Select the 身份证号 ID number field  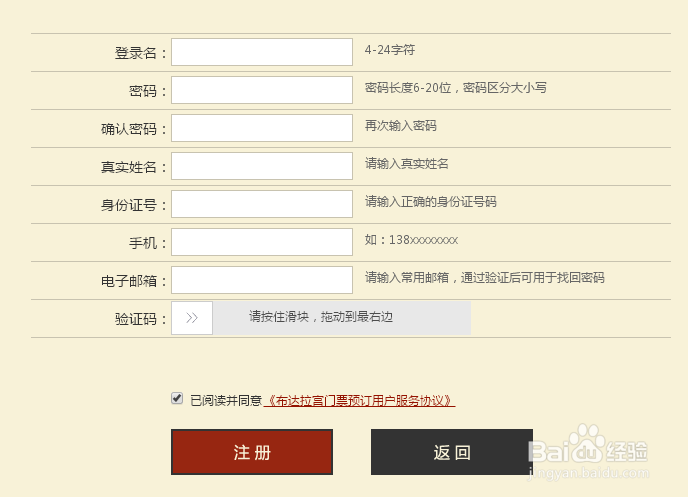click(x=262, y=204)
